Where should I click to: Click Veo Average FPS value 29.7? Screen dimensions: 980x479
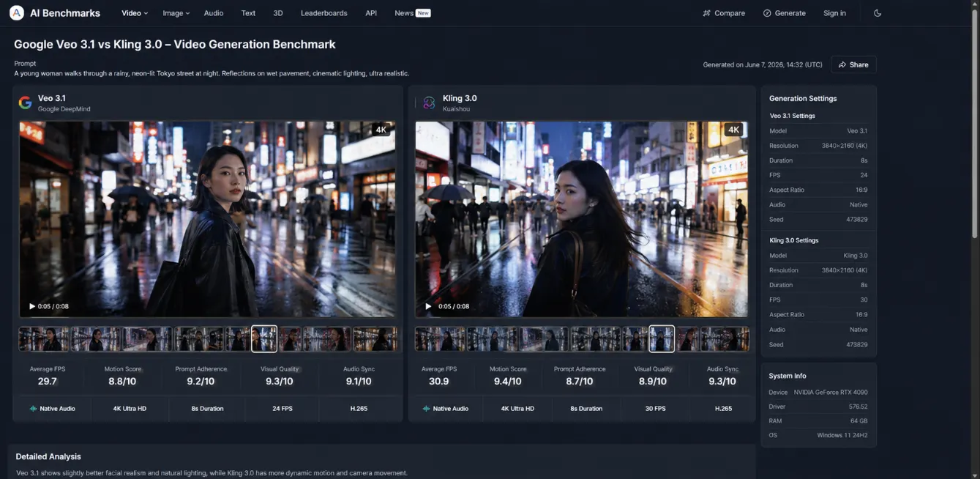pos(48,382)
